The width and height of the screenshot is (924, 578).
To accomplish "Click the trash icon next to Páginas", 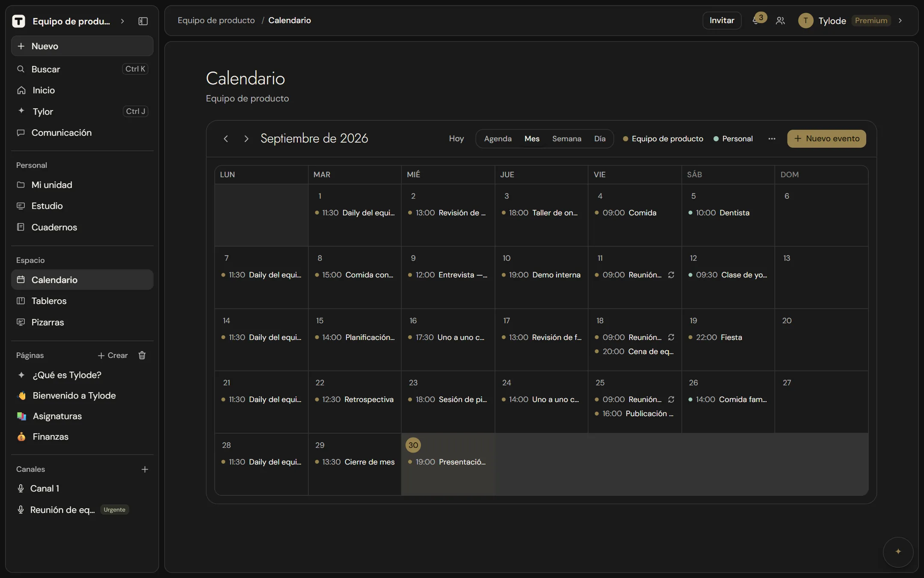I will [142, 355].
